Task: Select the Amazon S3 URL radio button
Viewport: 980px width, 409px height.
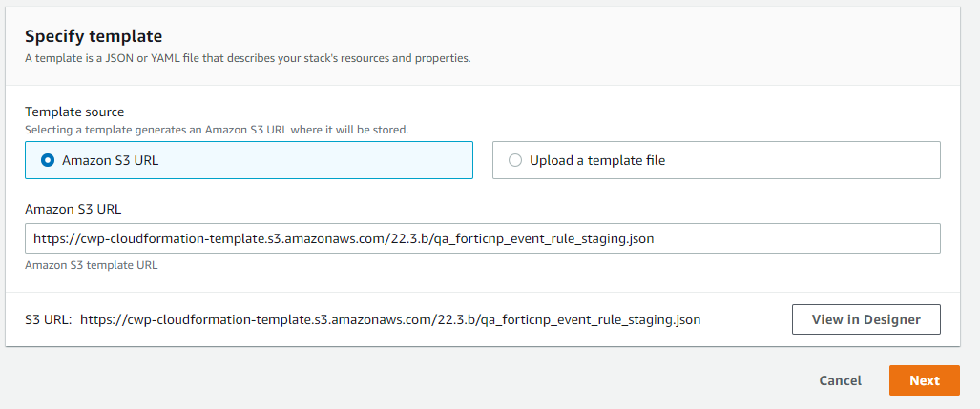Action: pos(48,160)
